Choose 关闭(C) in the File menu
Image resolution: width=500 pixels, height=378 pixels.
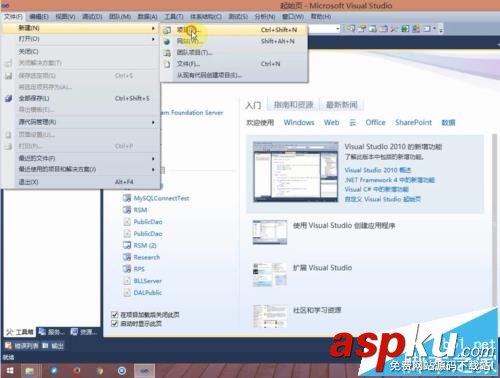coord(80,51)
